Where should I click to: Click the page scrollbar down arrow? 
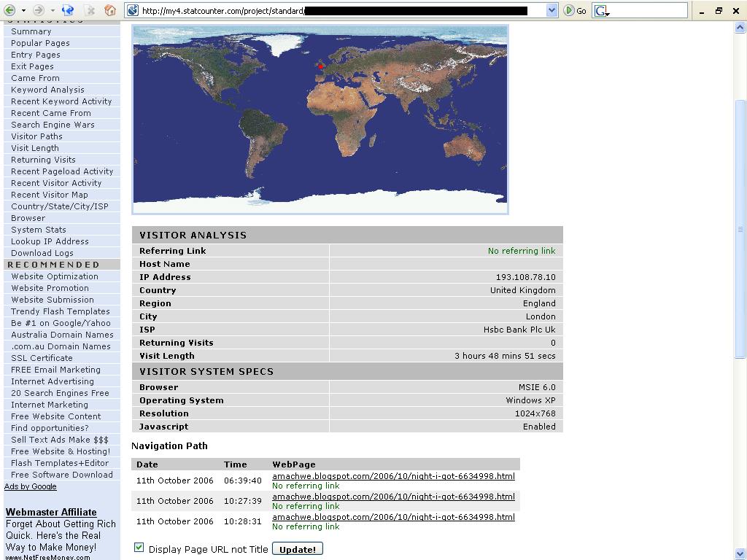tap(740, 554)
